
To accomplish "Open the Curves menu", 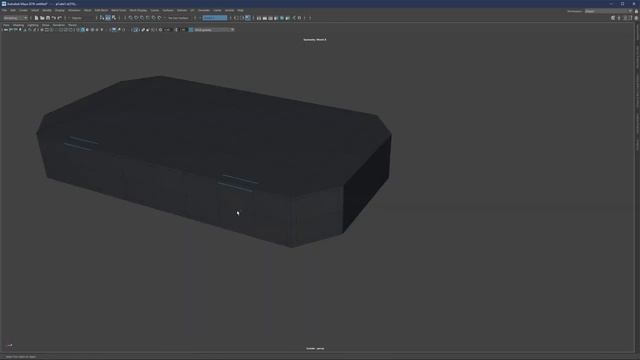I will 155,10.
